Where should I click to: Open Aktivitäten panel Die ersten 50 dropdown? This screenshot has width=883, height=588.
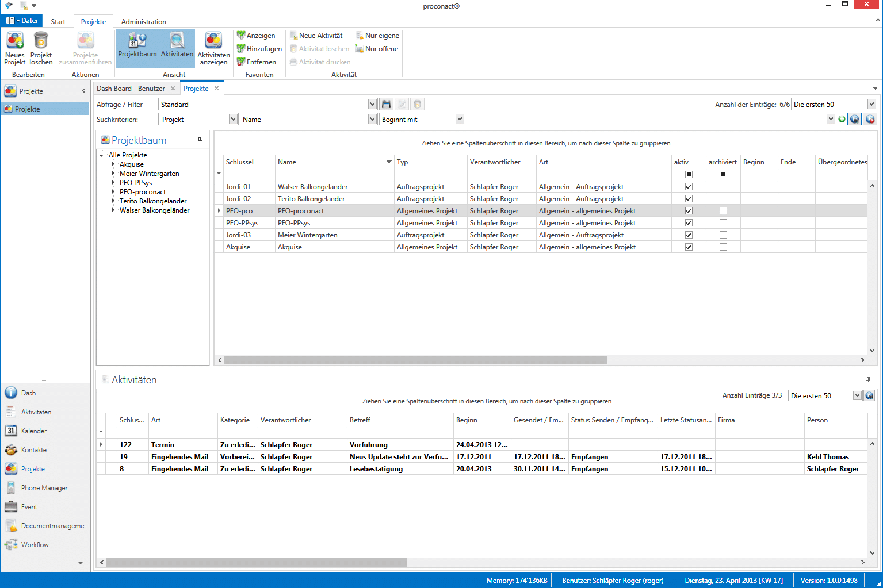[857, 395]
